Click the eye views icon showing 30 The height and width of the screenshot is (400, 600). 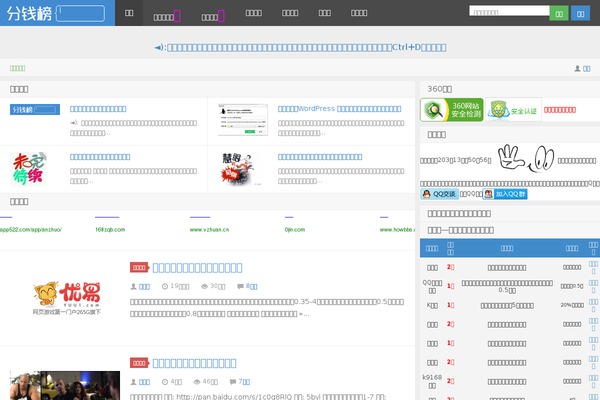[204, 286]
